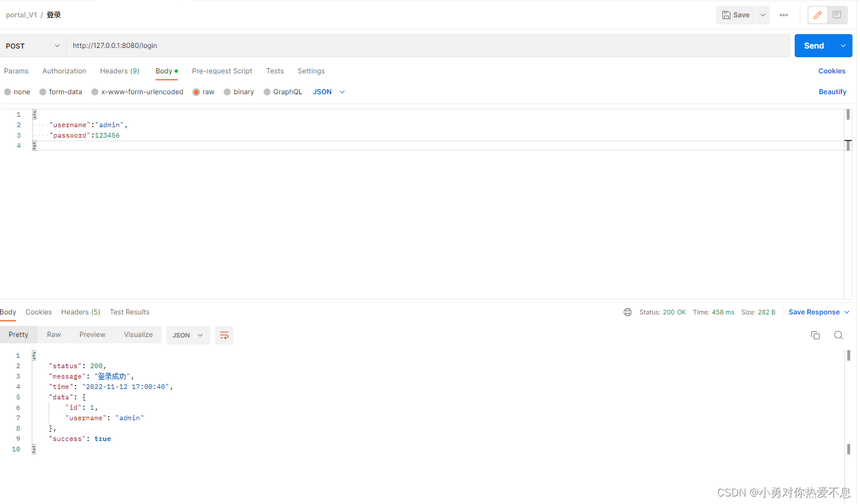Image resolution: width=860 pixels, height=504 pixels.
Task: Switch response view to Preview
Action: 92,334
